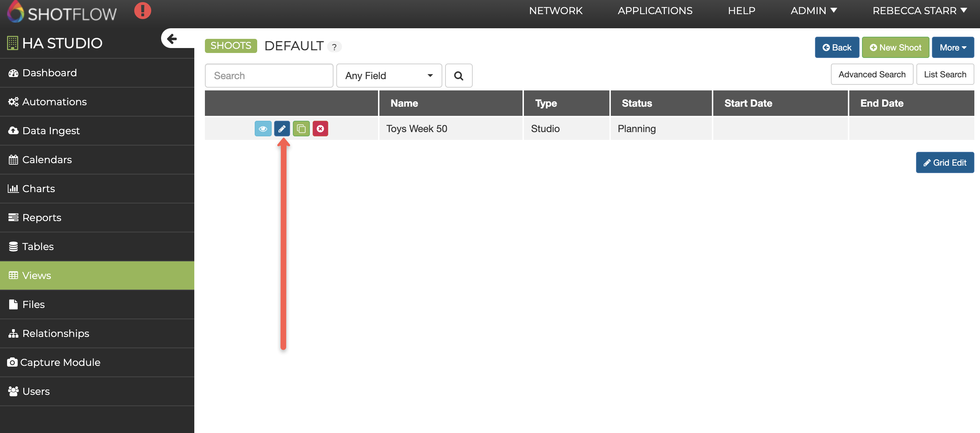Click the red alert exclamation icon
Viewport: 980px width, 433px height.
pyautogui.click(x=143, y=10)
